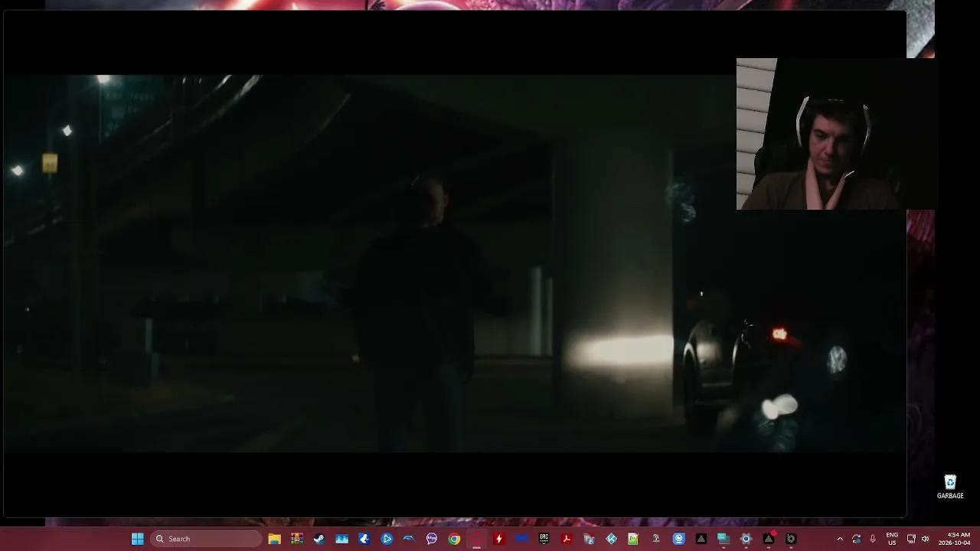
Task: Open the network display icon in the system tray
Action: tap(911, 539)
